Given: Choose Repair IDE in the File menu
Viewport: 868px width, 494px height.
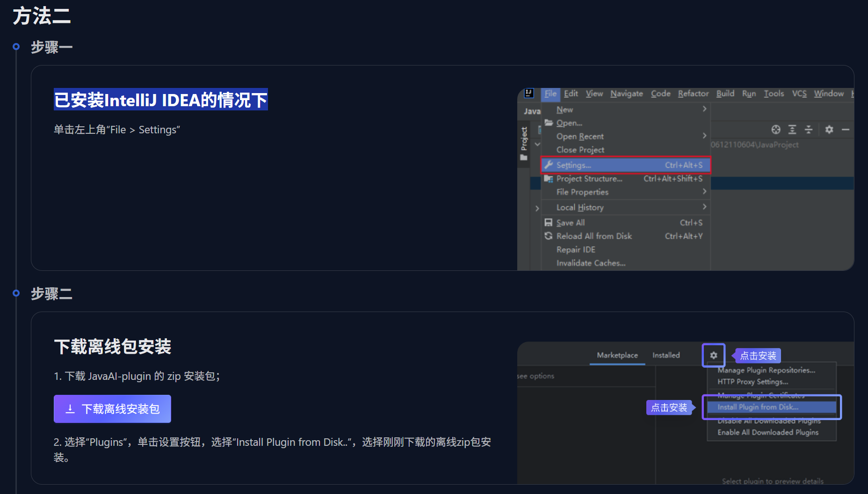Looking at the screenshot, I should pos(626,250).
